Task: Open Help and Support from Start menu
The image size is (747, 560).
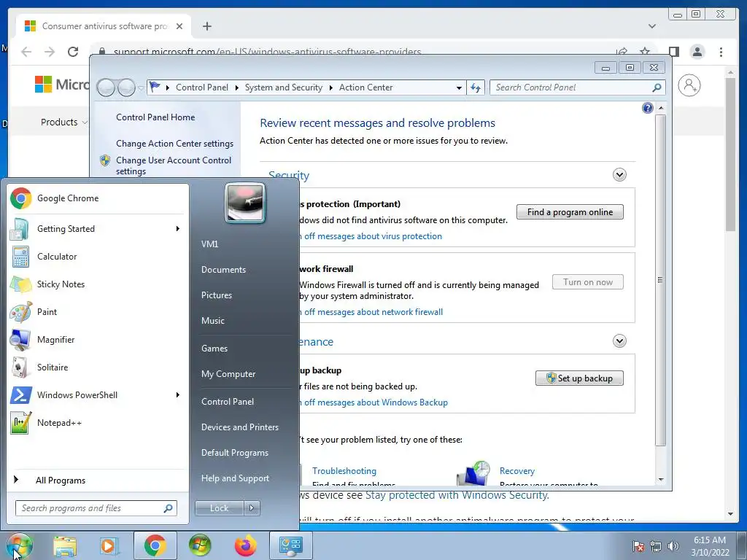Action: tap(235, 478)
